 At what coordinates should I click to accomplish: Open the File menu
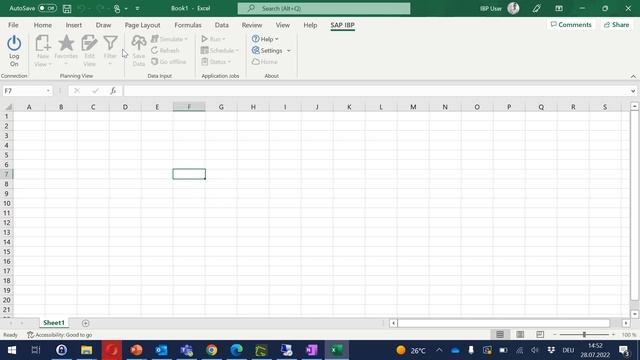click(x=13, y=25)
